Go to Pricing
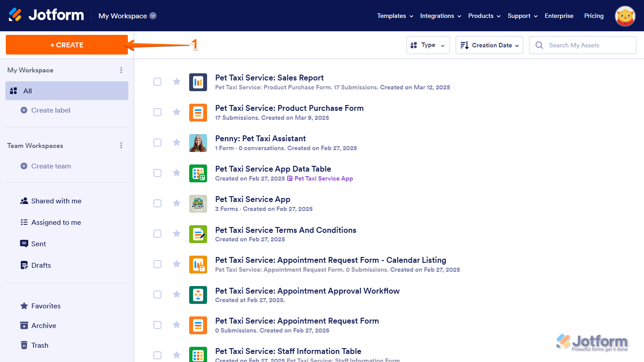Viewport: 644px width, 362px height. click(594, 16)
